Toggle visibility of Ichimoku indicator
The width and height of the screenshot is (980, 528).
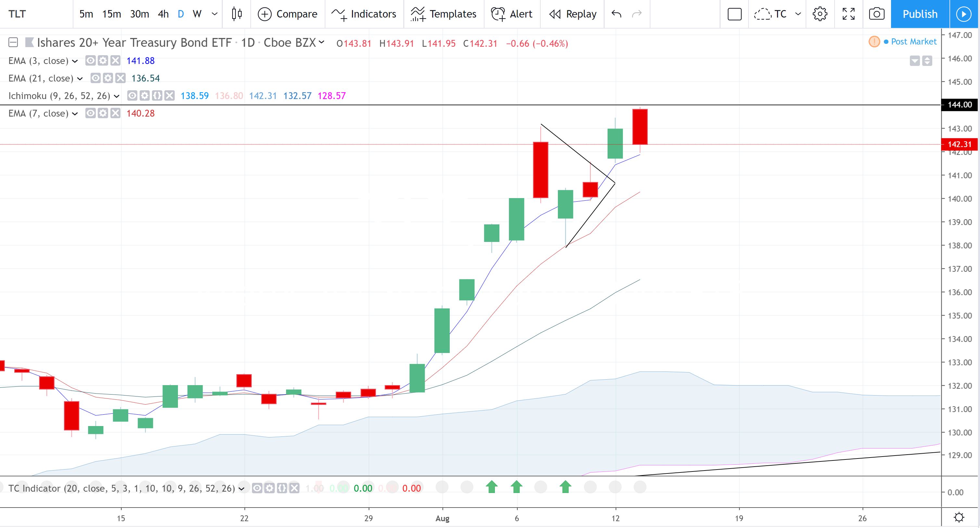click(132, 95)
